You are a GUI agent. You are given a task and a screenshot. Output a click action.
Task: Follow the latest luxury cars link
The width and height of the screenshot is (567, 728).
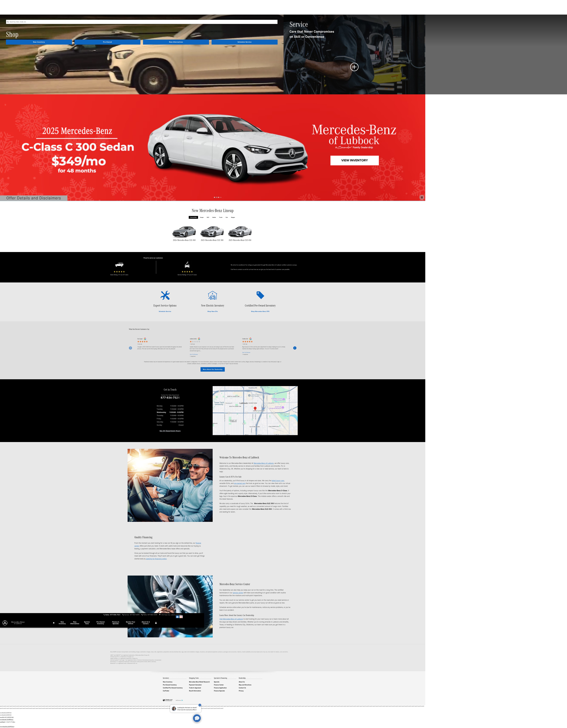coord(278,481)
